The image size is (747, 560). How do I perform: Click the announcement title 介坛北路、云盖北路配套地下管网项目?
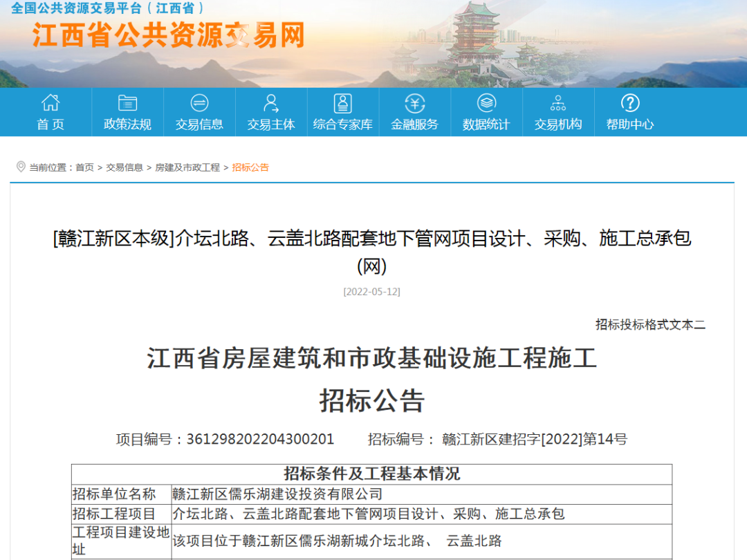point(372,252)
